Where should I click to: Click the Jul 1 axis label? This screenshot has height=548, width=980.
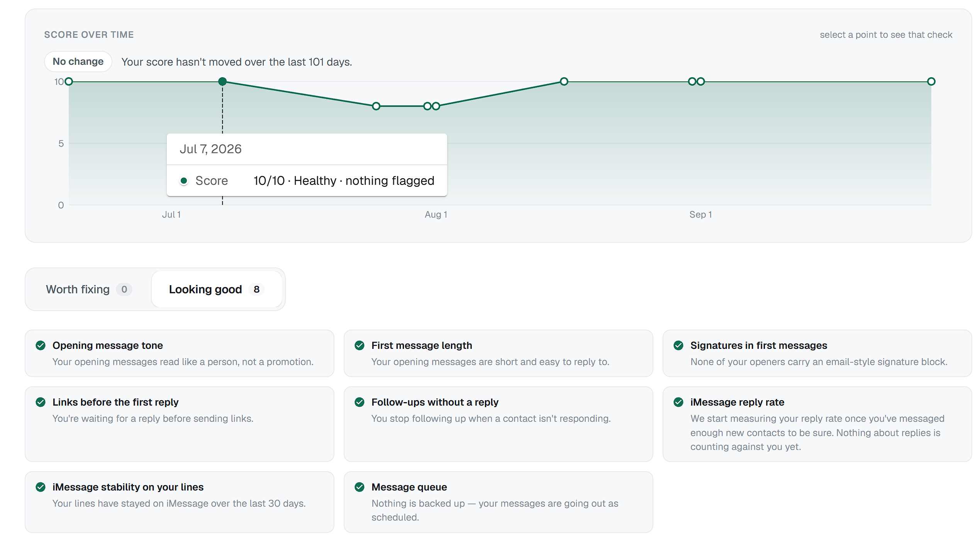click(171, 215)
